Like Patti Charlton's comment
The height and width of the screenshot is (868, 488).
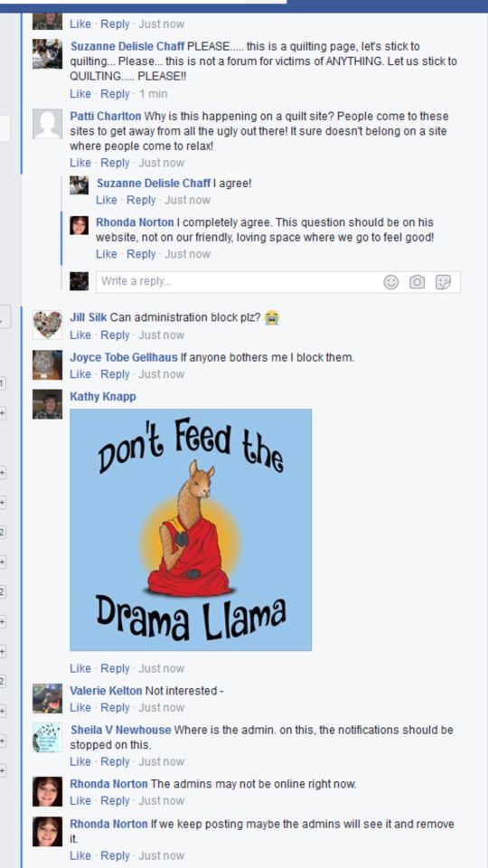pyautogui.click(x=80, y=163)
